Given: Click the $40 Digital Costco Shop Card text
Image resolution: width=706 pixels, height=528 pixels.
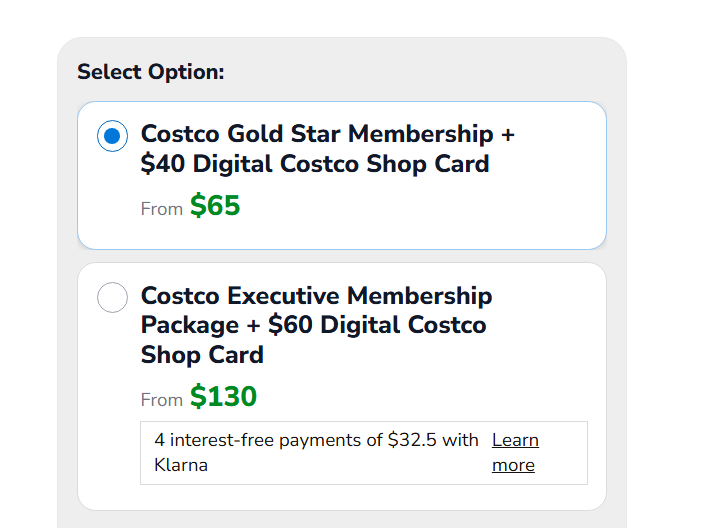Looking at the screenshot, I should (315, 164).
